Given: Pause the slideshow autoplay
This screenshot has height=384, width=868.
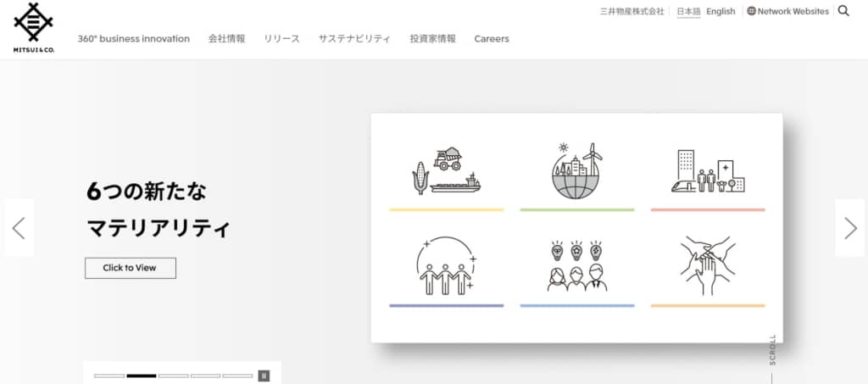Looking at the screenshot, I should (264, 376).
